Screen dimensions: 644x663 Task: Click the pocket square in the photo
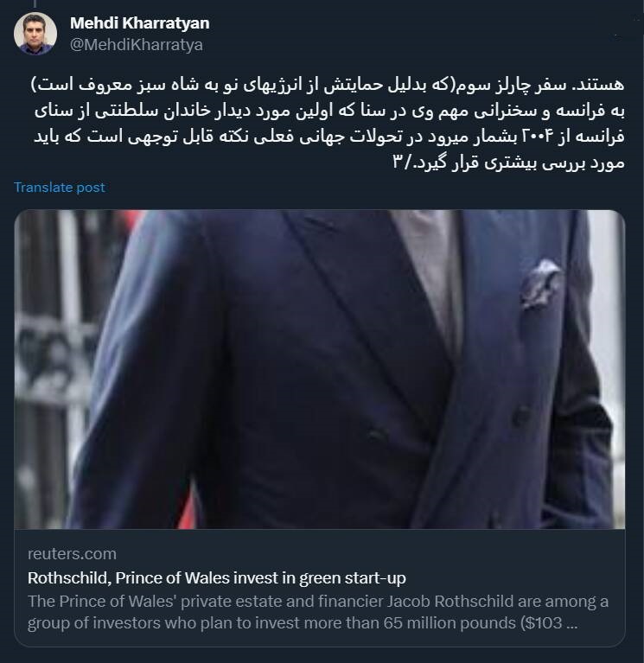541,283
